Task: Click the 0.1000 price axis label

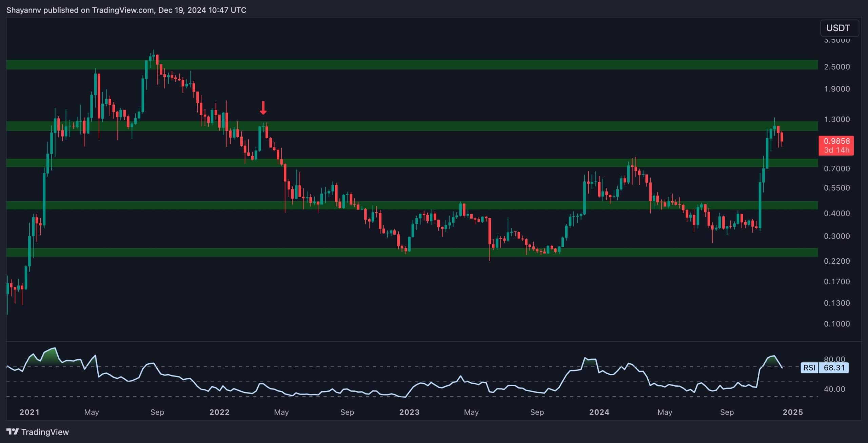Action: click(836, 324)
